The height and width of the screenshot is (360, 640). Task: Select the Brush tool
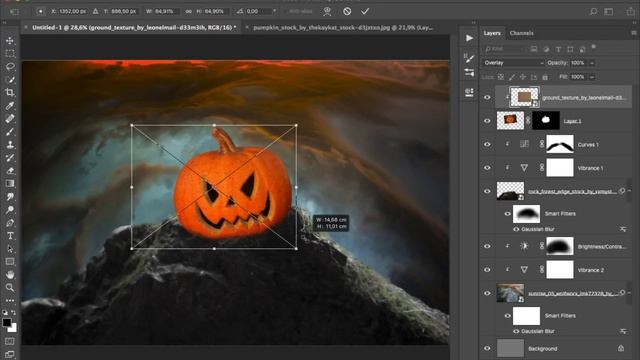pos(10,132)
